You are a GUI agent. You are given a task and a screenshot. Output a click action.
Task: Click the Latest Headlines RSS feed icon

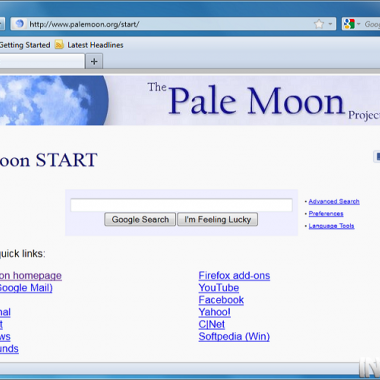59,45
